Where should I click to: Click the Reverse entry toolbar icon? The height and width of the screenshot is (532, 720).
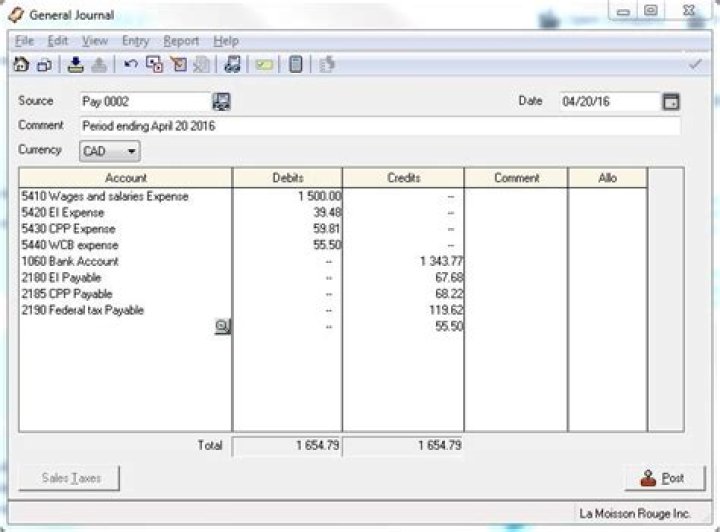click(179, 64)
